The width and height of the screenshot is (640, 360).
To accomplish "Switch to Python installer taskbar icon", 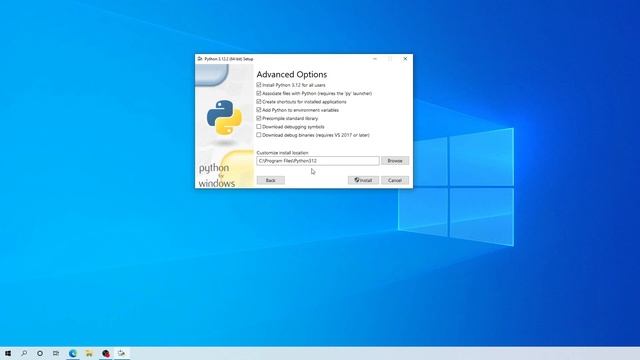I will 122,353.
